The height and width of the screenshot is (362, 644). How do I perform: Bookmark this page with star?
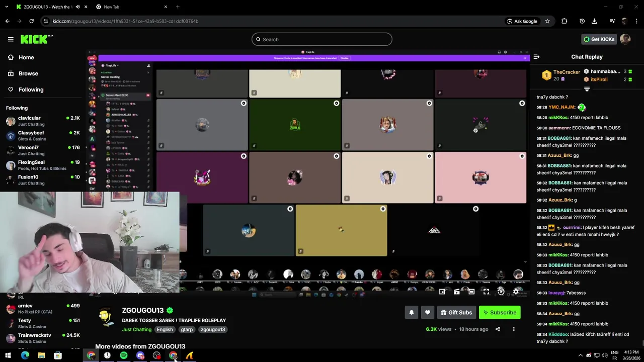tap(547, 21)
